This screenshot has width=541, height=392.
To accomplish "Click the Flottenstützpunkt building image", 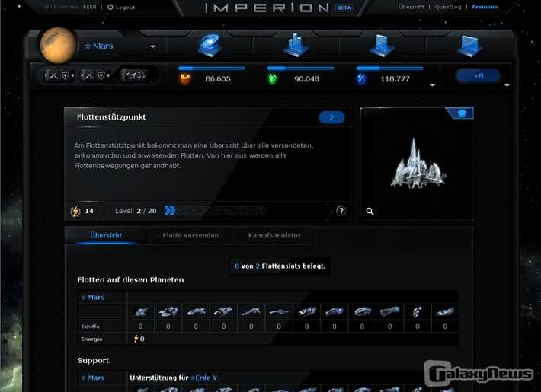I will point(418,164).
